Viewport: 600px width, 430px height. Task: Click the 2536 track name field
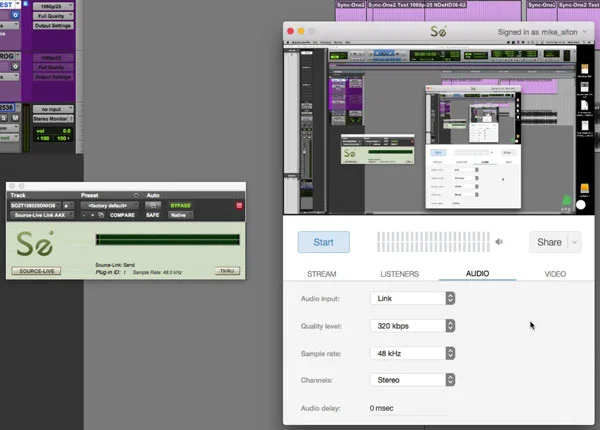pos(7,108)
